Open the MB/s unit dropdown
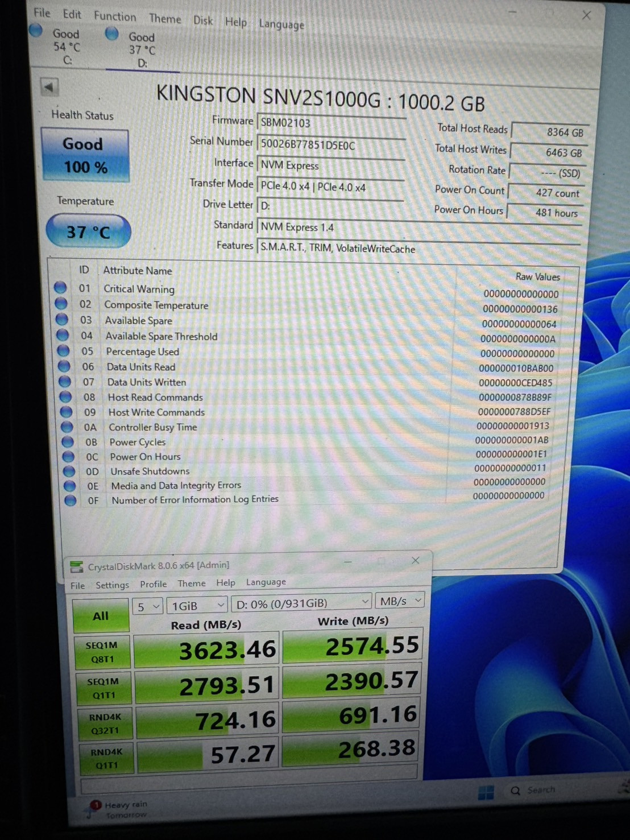Viewport: 630px width, 840px height. 401,601
